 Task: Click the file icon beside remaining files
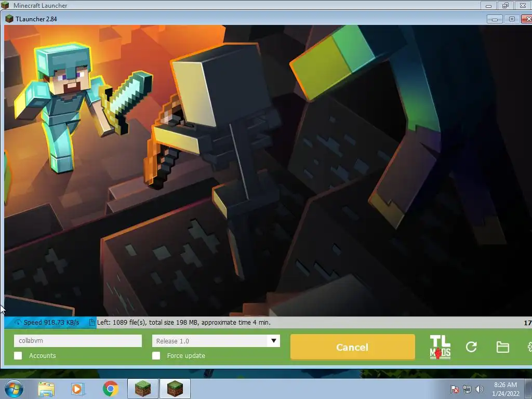click(92, 322)
